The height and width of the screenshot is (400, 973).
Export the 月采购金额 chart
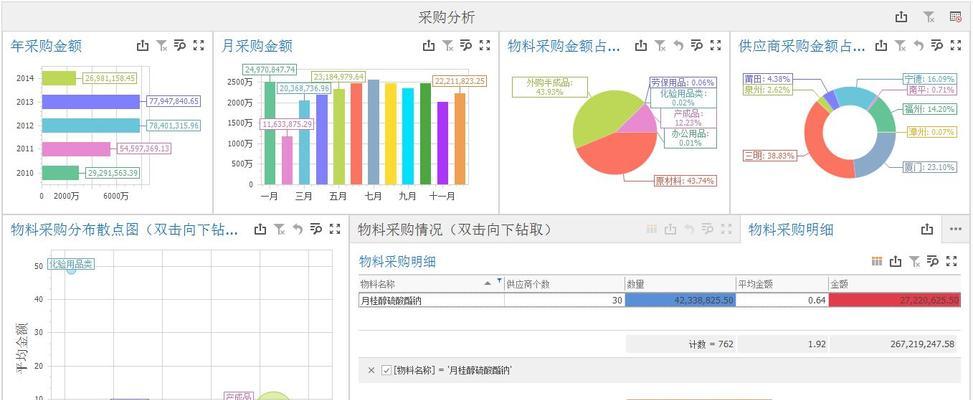coord(429,45)
